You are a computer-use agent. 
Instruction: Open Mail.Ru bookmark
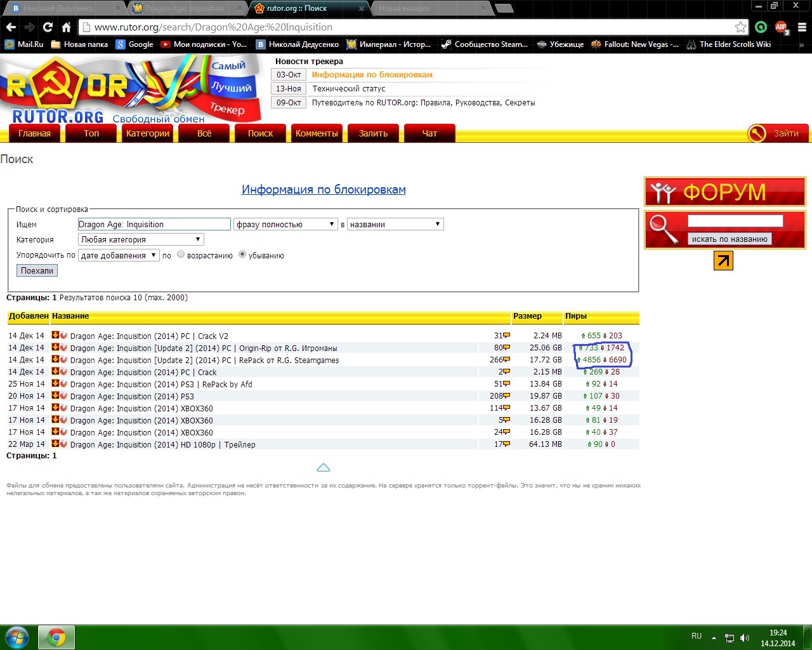(24, 44)
